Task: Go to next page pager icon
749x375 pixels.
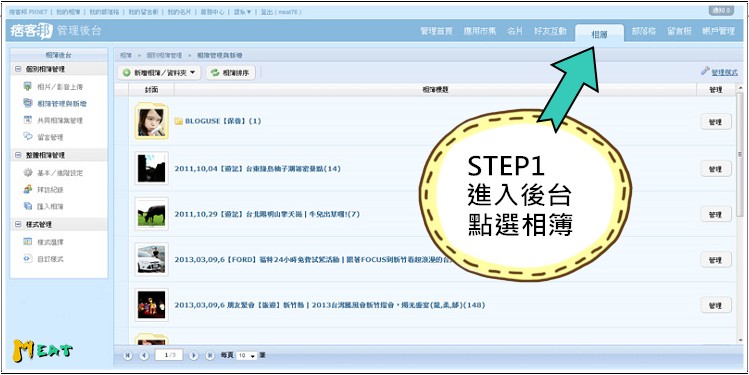Action: 193,355
